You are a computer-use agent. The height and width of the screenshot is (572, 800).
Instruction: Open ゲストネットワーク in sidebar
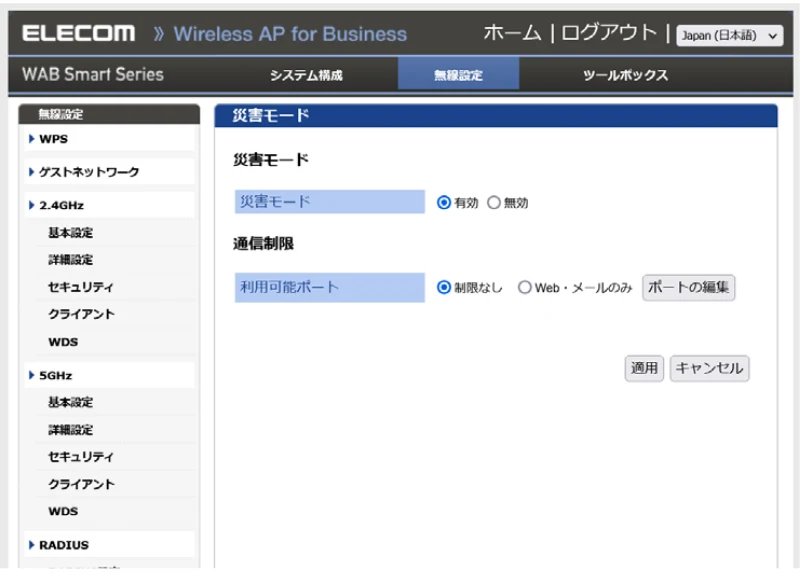[x=89, y=172]
